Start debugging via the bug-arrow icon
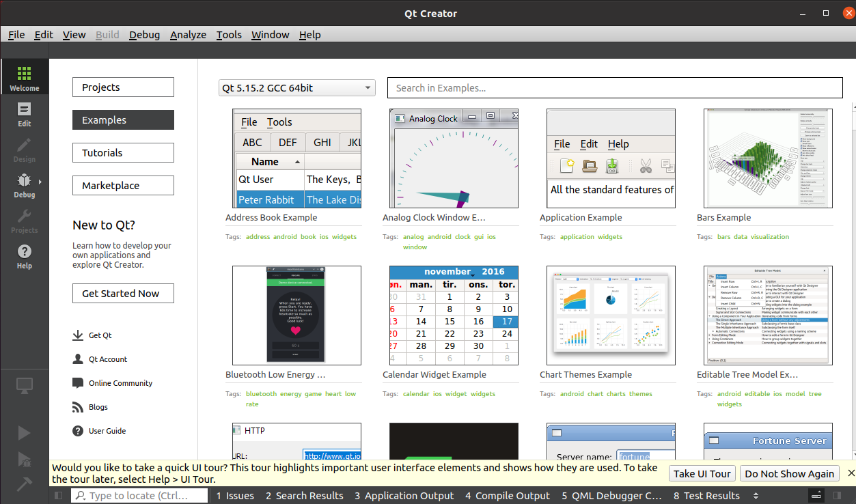The width and height of the screenshot is (856, 504). click(x=24, y=460)
